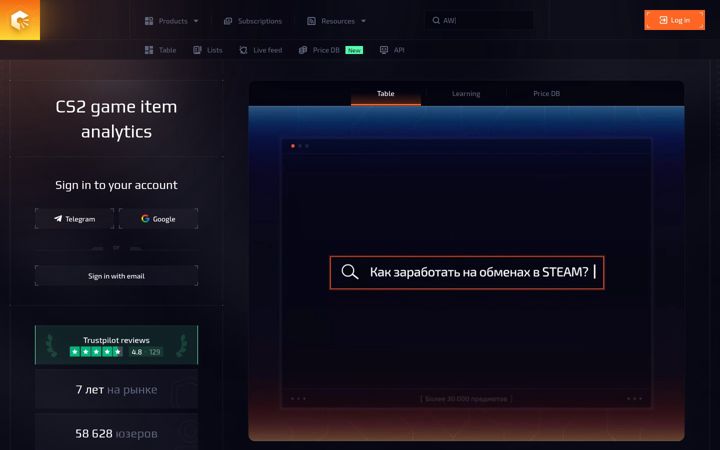Open the Products menu
The width and height of the screenshot is (720, 450).
(x=171, y=21)
